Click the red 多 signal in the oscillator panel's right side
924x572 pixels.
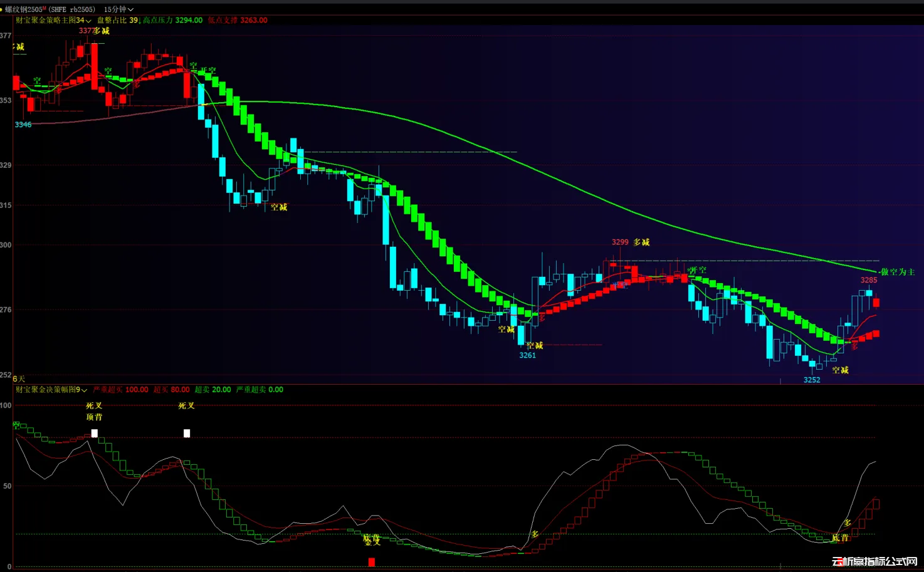(848, 523)
